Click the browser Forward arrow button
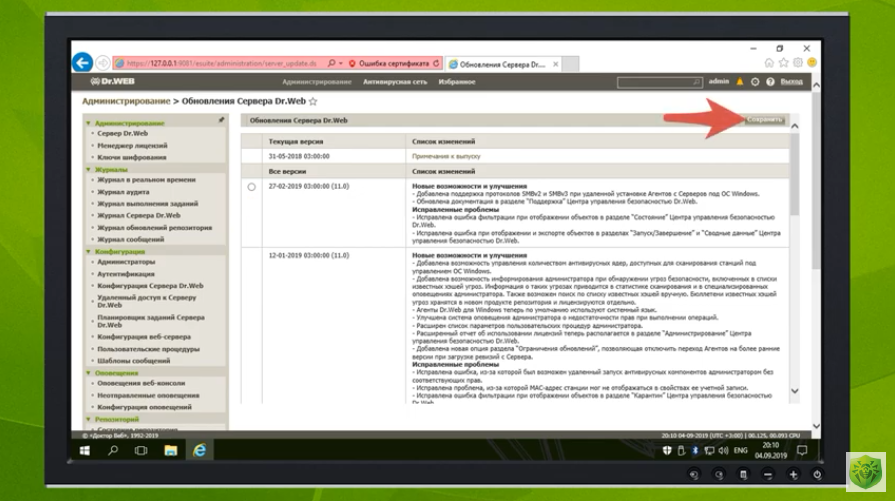This screenshot has height=501, width=895. coord(103,63)
